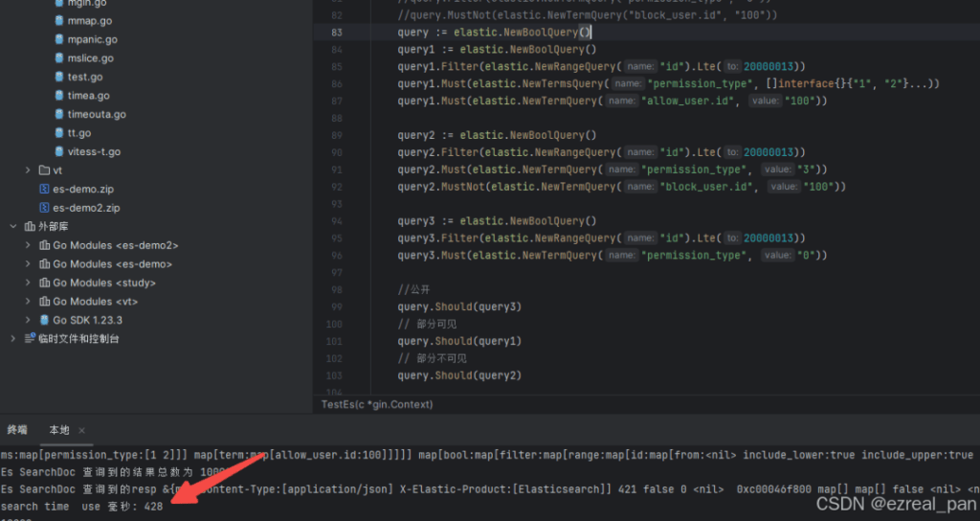Click the es-demo2.zip archive icon
This screenshot has width=980, height=521.
click(44, 207)
